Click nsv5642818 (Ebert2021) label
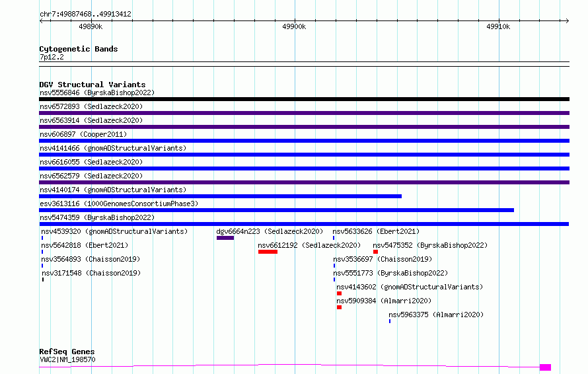This screenshot has height=374, width=588. [85, 245]
